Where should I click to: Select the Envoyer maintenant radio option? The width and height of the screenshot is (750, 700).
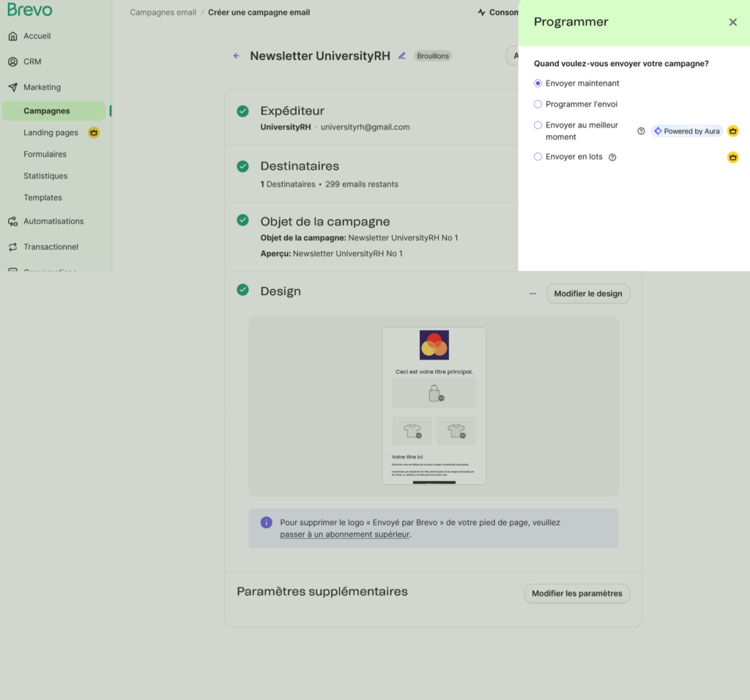(x=538, y=83)
